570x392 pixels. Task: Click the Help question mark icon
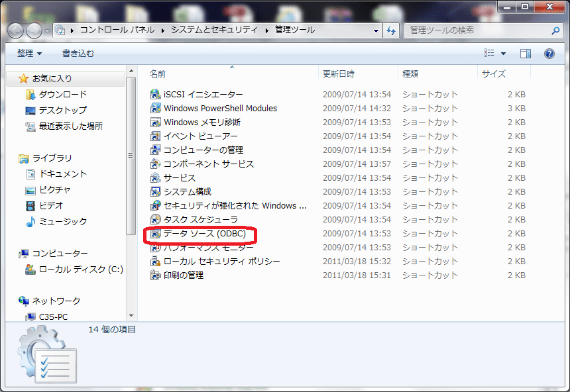[549, 54]
